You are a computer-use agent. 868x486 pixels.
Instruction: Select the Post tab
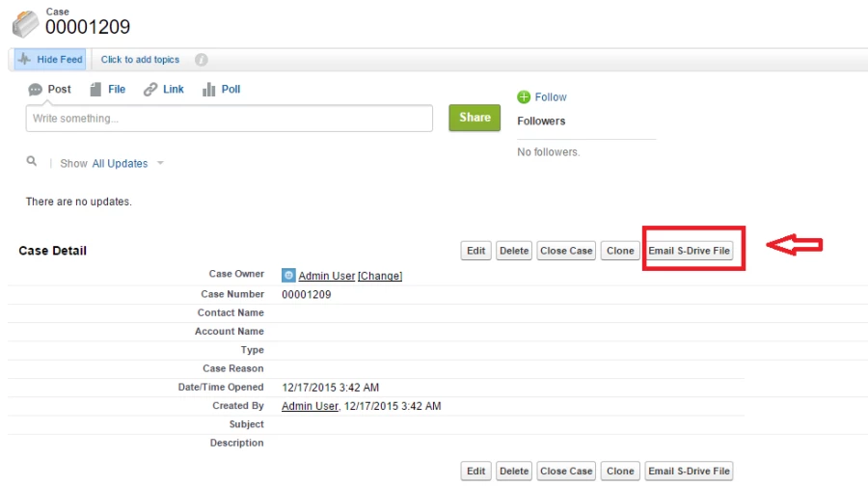[50, 90]
